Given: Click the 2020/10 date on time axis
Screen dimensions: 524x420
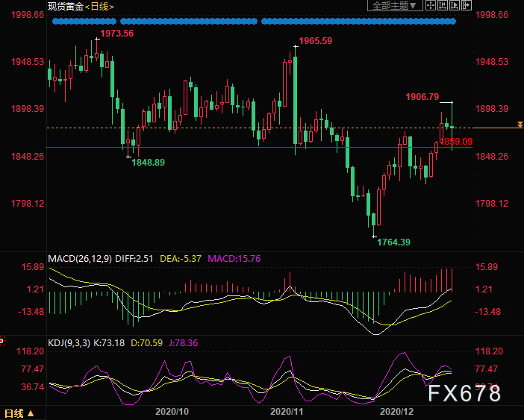Looking at the screenshot, I should click(x=172, y=411).
